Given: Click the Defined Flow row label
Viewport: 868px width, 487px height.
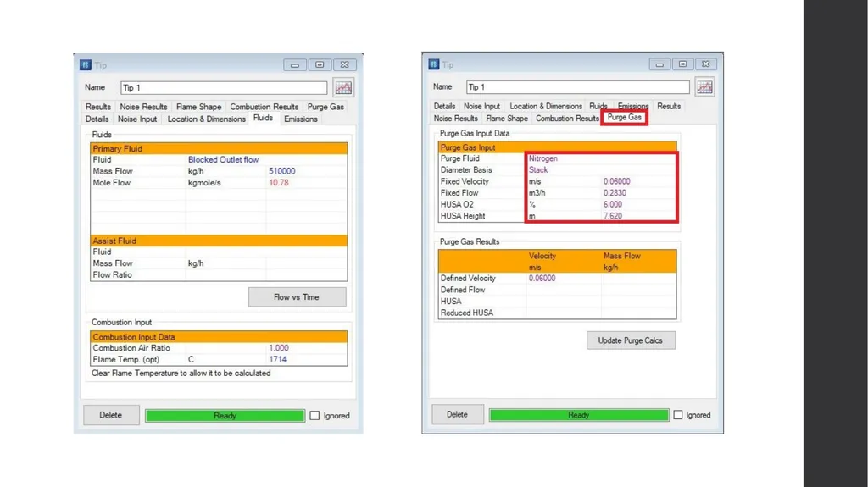Looking at the screenshot, I should (463, 290).
